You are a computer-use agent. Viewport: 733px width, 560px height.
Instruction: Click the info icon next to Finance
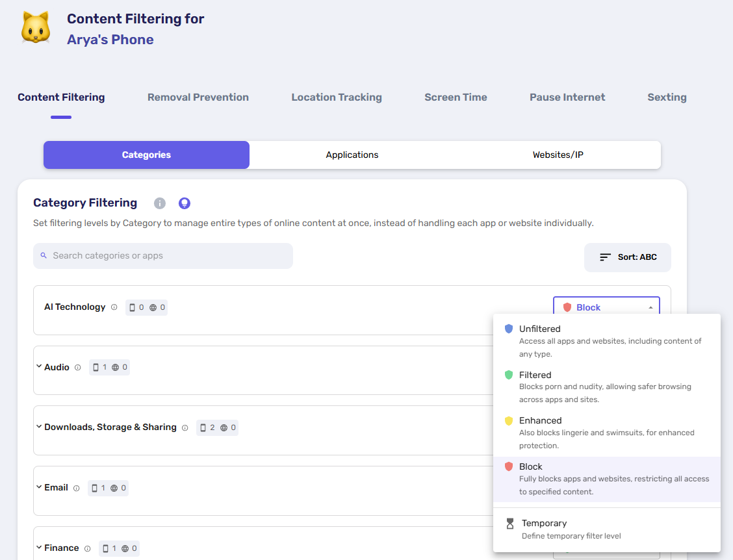88,548
